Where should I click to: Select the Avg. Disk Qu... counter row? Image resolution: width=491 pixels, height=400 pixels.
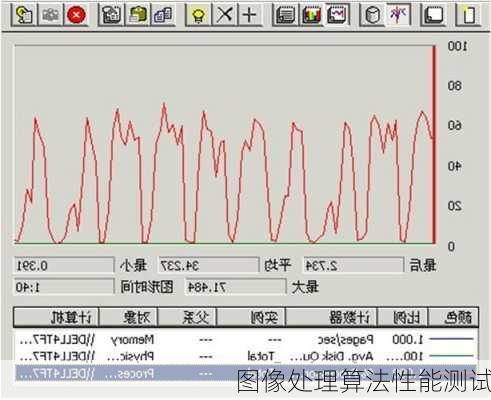(x=246, y=356)
